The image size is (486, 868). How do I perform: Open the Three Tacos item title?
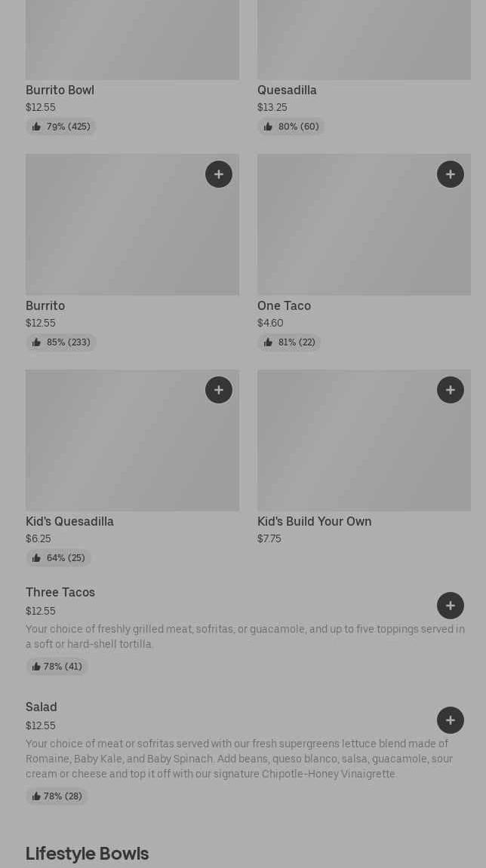(x=60, y=593)
